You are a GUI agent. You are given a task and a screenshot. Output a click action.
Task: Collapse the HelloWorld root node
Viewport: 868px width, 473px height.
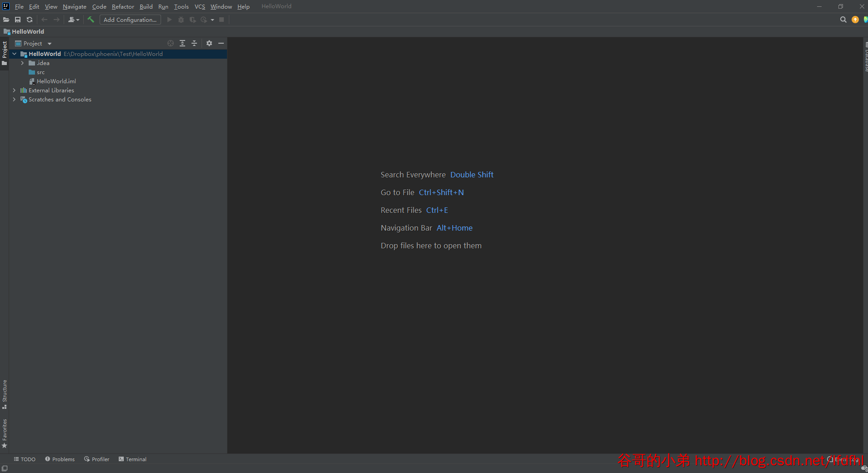coord(15,54)
